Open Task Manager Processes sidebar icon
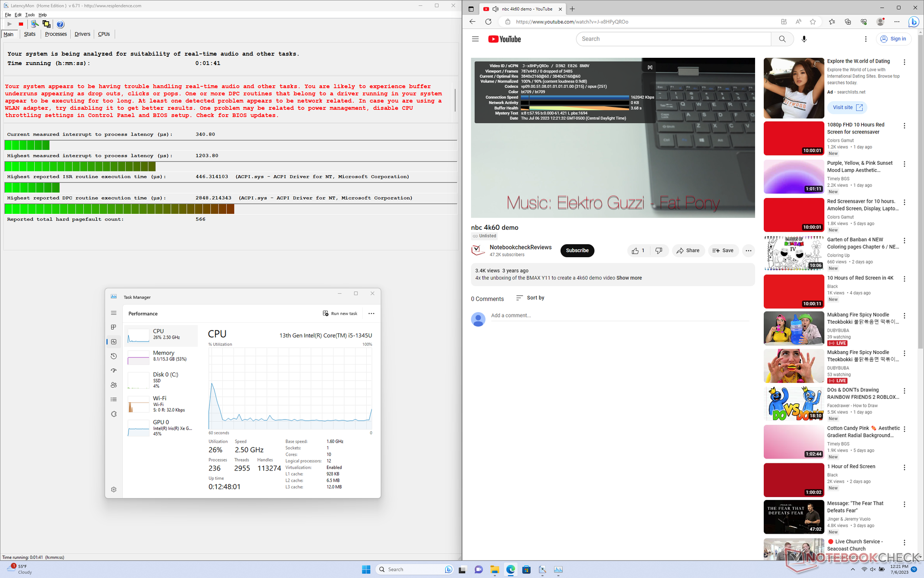Viewport: 924px width, 578px height. click(x=114, y=327)
